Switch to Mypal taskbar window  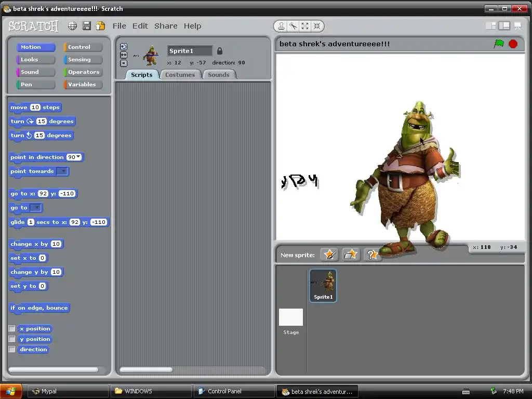pyautogui.click(x=68, y=391)
